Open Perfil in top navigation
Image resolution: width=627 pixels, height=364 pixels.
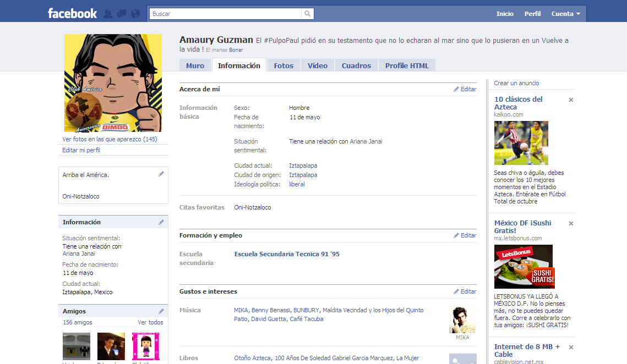pyautogui.click(x=533, y=14)
